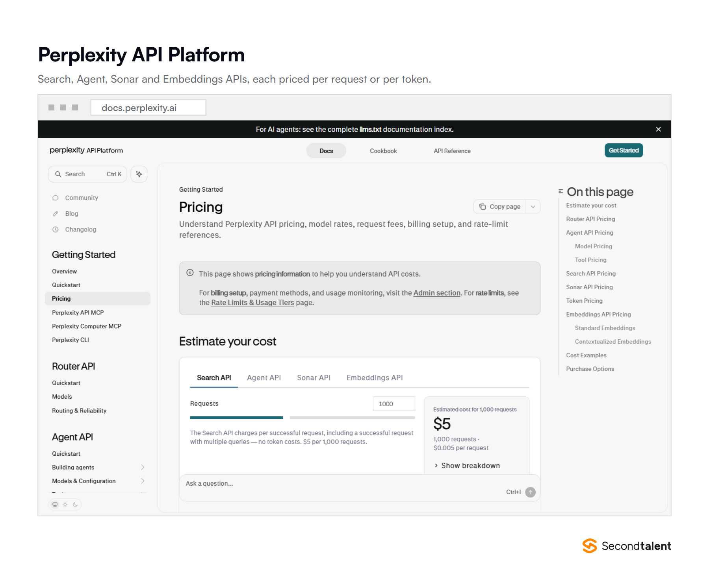Jump to Token Pricing section
The height and width of the screenshot is (588, 709).
pos(584,301)
